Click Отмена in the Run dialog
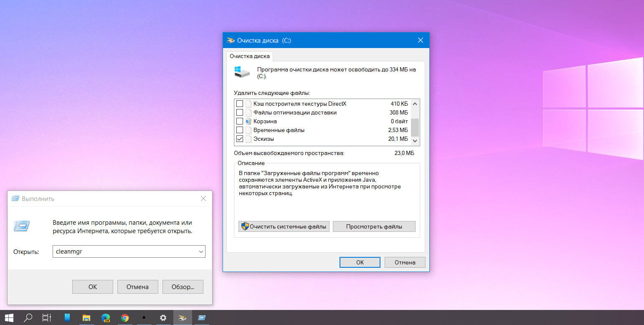Screen dimensions: 644x325 pos(138,287)
